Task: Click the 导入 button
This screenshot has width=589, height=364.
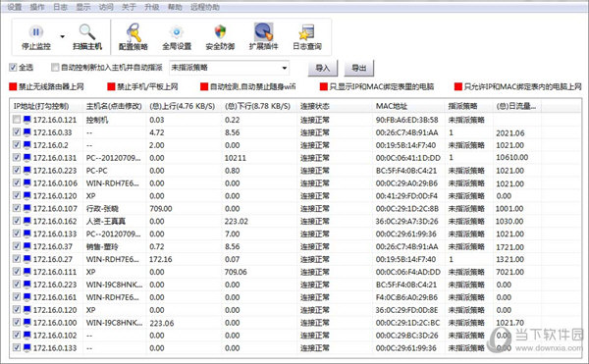Action: click(322, 68)
